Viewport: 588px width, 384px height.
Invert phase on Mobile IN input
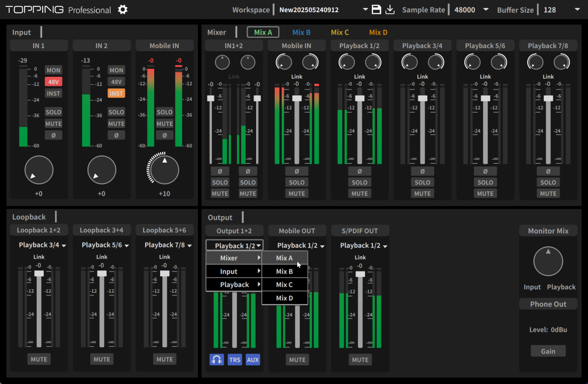pyautogui.click(x=165, y=135)
